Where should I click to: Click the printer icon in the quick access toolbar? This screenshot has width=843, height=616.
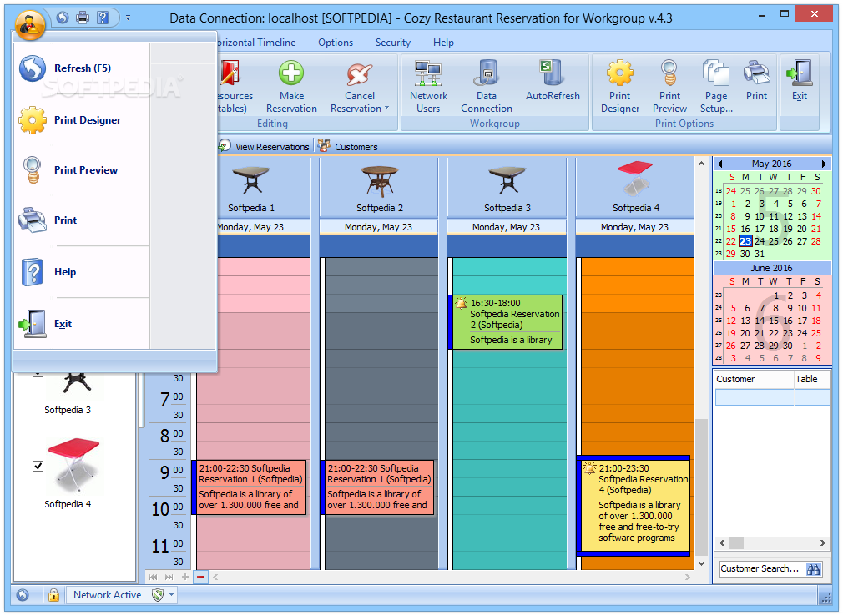(83, 18)
